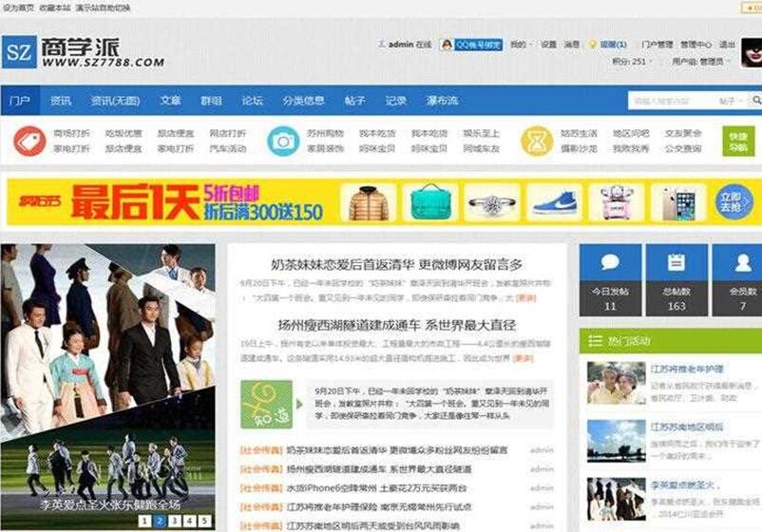Expand the 帖子 search type dropdown

(x=732, y=100)
